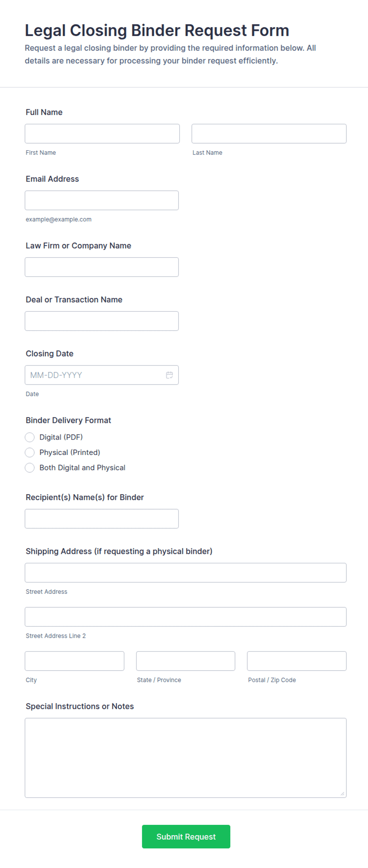Select the State / Province field
The height and width of the screenshot is (868, 368).
pos(186,661)
